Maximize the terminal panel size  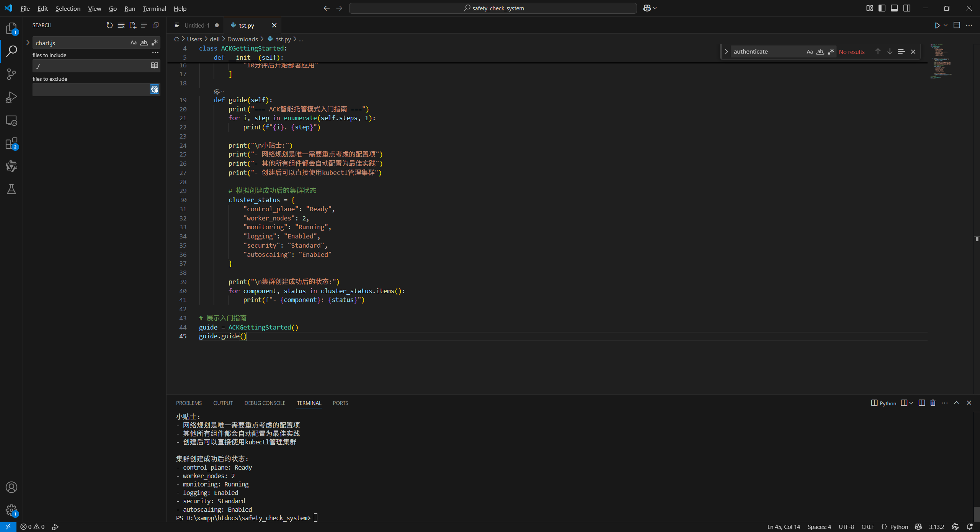tap(957, 403)
